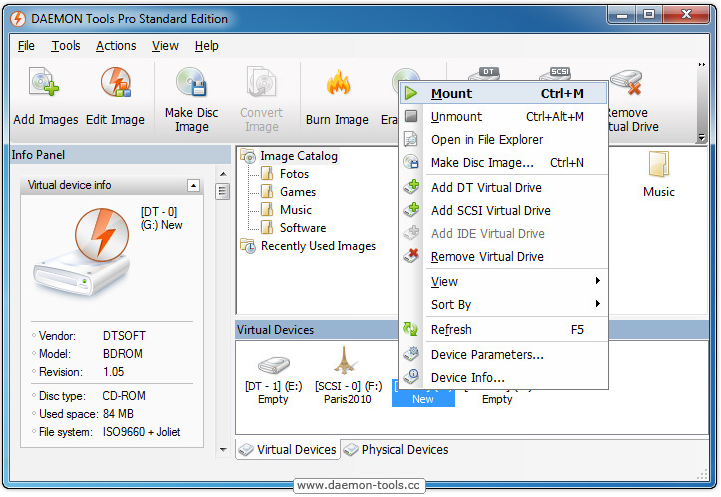Click the DT virtual drive toolbar icon
Image resolution: width=721 pixels, height=497 pixels.
pyautogui.click(x=484, y=74)
